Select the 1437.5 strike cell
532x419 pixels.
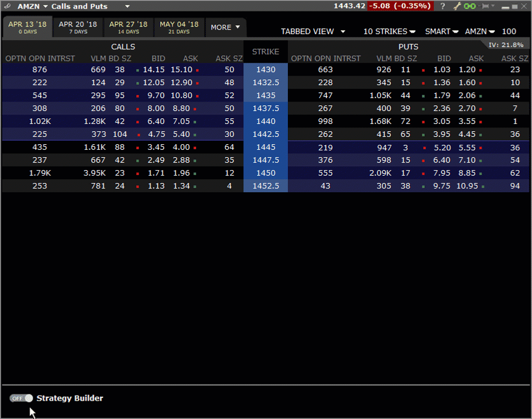click(x=266, y=108)
